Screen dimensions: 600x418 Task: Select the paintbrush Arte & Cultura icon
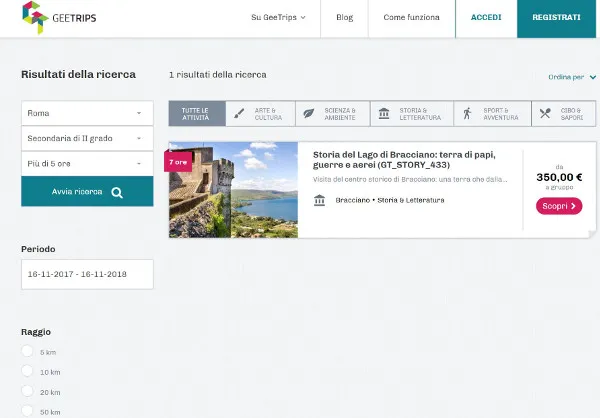point(239,114)
